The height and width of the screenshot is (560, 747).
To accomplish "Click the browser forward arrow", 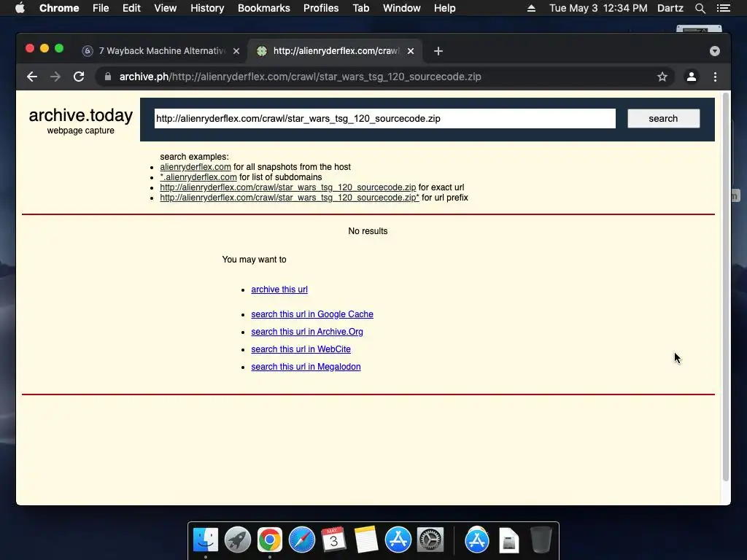I will click(x=55, y=77).
